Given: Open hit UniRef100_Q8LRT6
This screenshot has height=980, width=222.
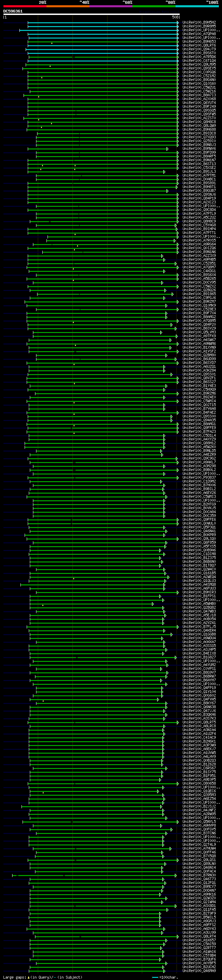Looking at the screenshot, I should tap(199, 45).
